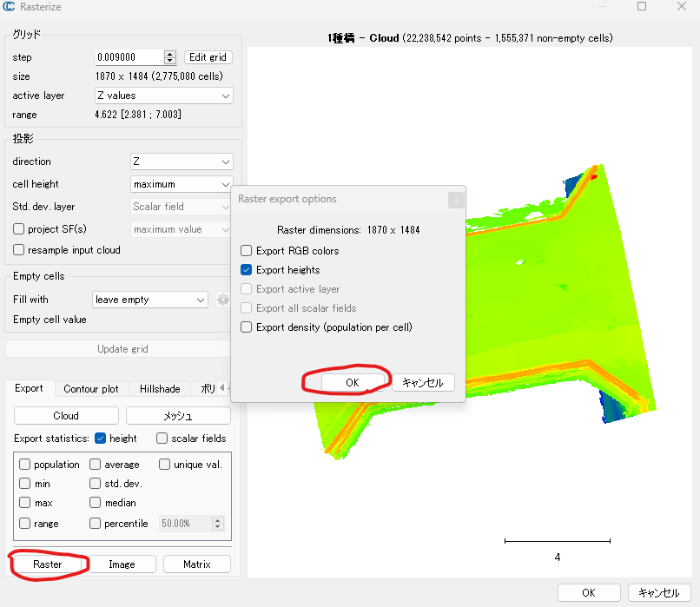The width and height of the screenshot is (700, 607).
Task: Tick Export density (population per cell)
Action: 247,327
